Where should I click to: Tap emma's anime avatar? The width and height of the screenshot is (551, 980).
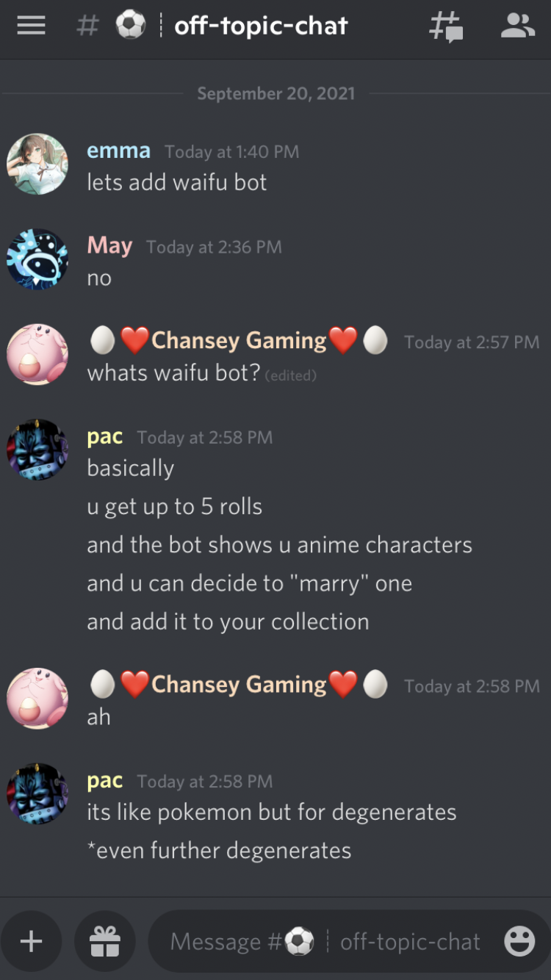(x=37, y=164)
